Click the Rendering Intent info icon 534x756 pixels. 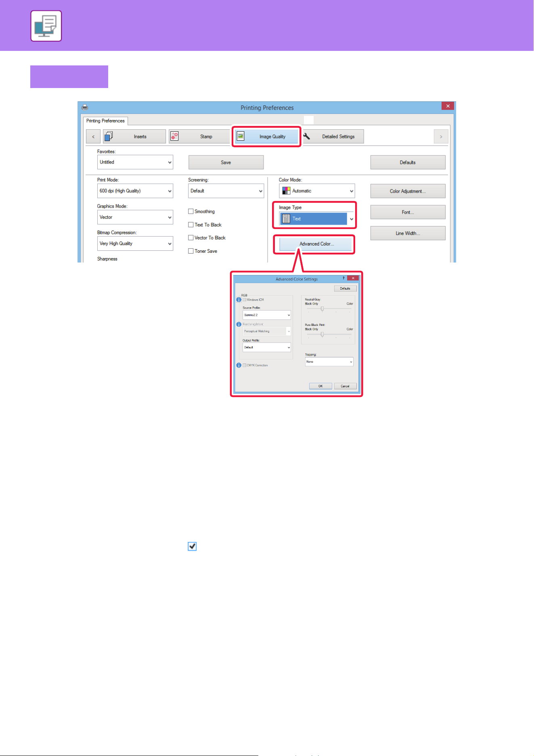click(x=239, y=324)
